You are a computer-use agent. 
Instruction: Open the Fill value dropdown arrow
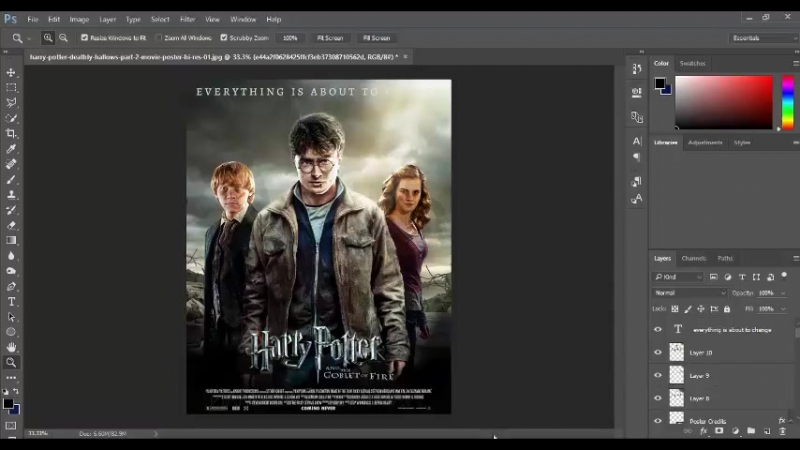click(783, 309)
